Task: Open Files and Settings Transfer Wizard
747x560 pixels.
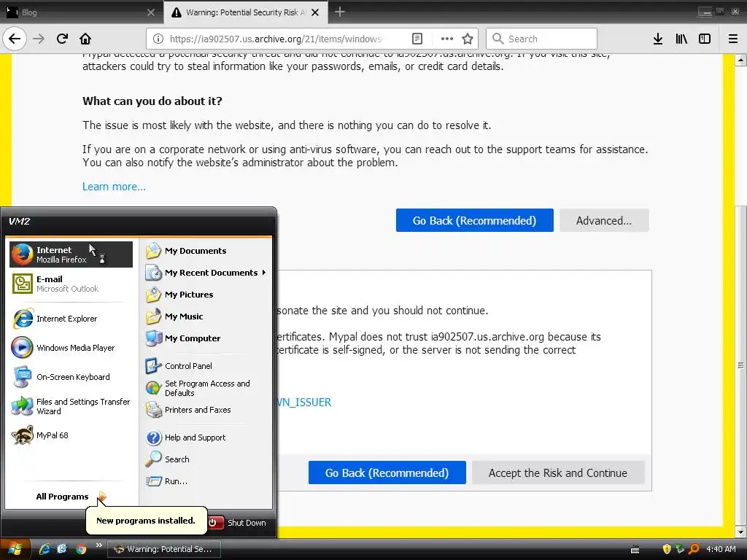Action: [71, 406]
